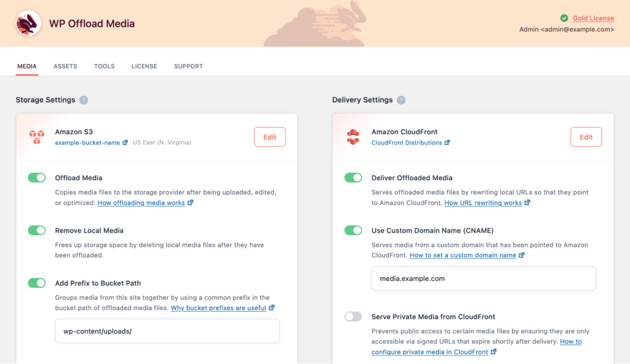Open the Delivery Settings help icon
This screenshot has height=364, width=630.
click(401, 100)
